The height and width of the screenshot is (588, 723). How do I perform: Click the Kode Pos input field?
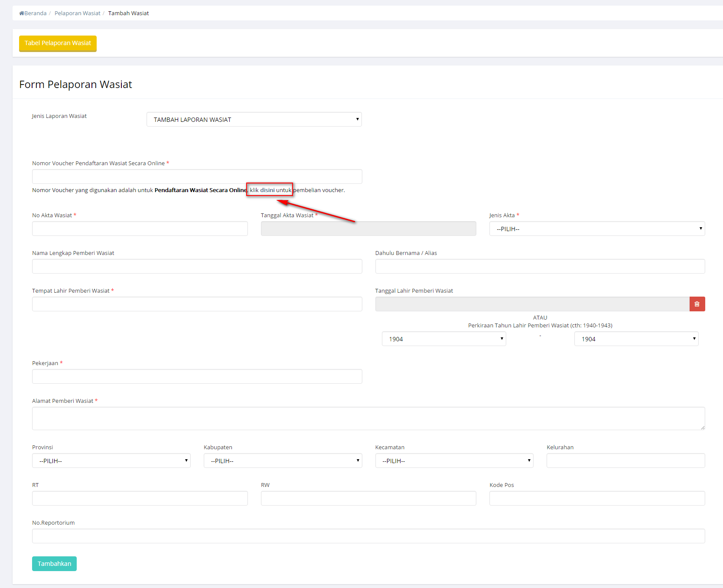coord(597,498)
